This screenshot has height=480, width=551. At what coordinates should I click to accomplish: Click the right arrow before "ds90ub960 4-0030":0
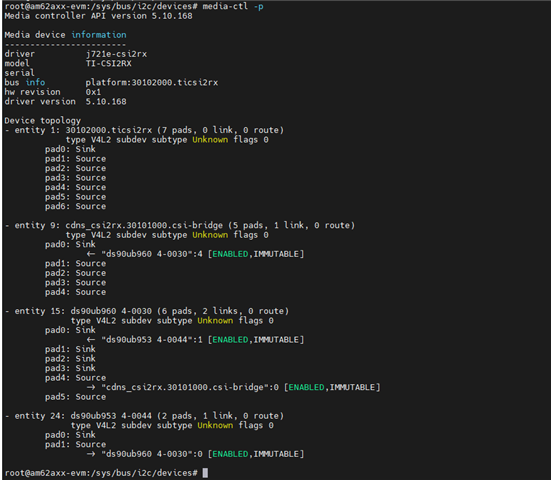click(x=91, y=454)
